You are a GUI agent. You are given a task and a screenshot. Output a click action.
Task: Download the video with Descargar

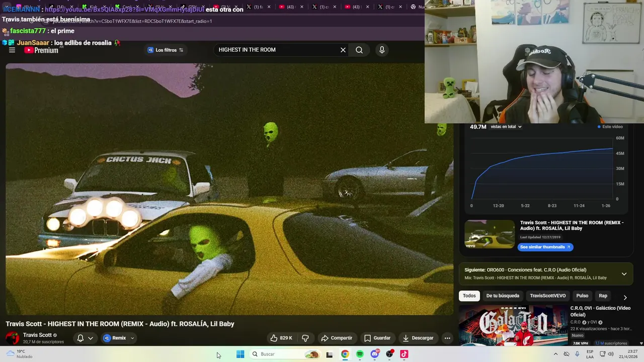coord(418,338)
